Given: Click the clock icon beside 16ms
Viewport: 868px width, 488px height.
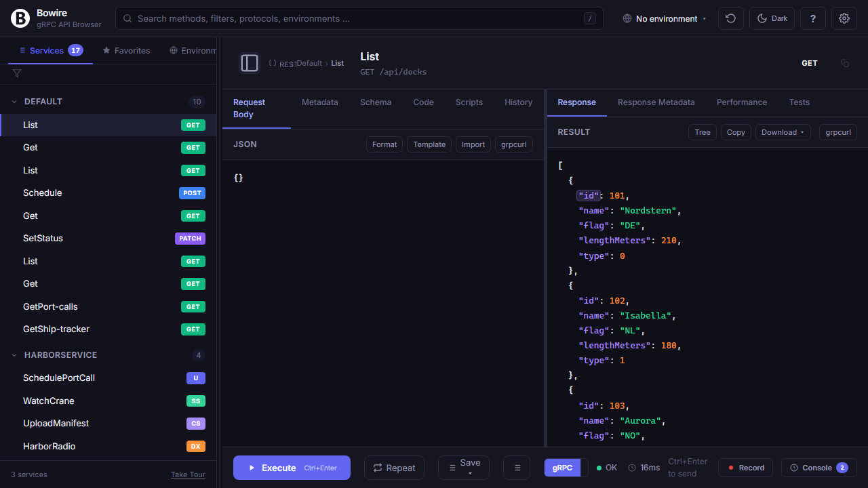Looking at the screenshot, I should (632, 468).
